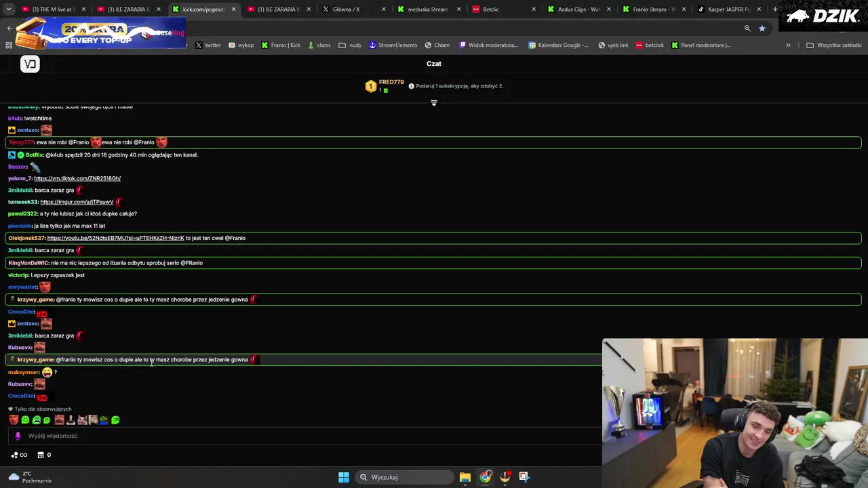Open the twitter bookmark
868x488 pixels.
[x=208, y=45]
